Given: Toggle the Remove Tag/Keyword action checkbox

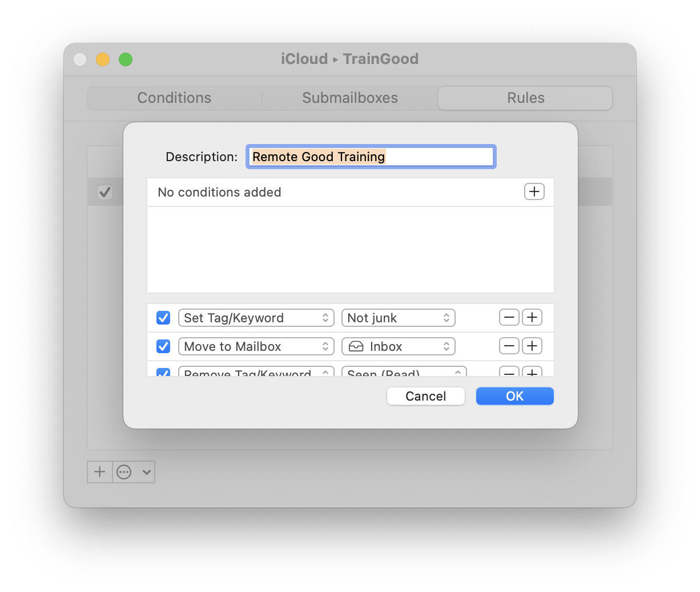Looking at the screenshot, I should tap(163, 373).
